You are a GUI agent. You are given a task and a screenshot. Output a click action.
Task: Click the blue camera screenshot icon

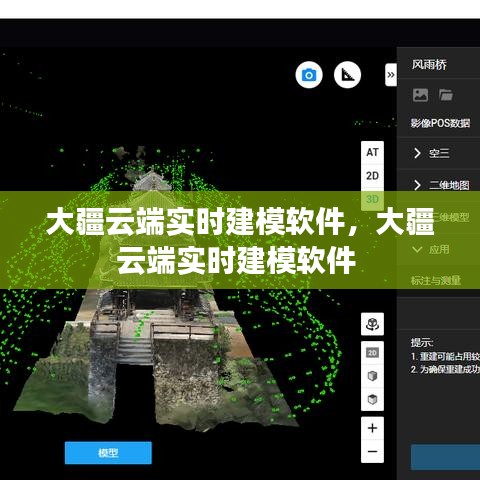[309, 75]
